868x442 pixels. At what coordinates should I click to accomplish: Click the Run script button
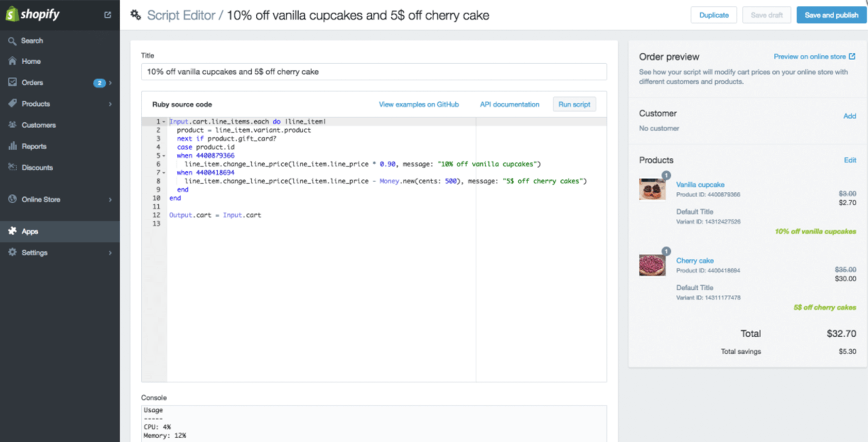[574, 104]
